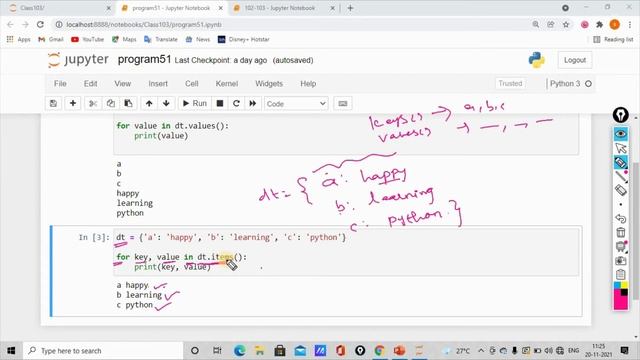This screenshot has width=640, height=360.
Task: Clear all annotations with trash icon
Action: point(621,232)
